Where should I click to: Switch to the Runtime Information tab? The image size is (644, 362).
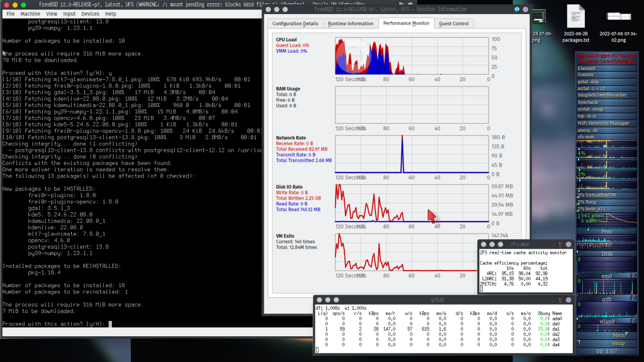[351, 24]
